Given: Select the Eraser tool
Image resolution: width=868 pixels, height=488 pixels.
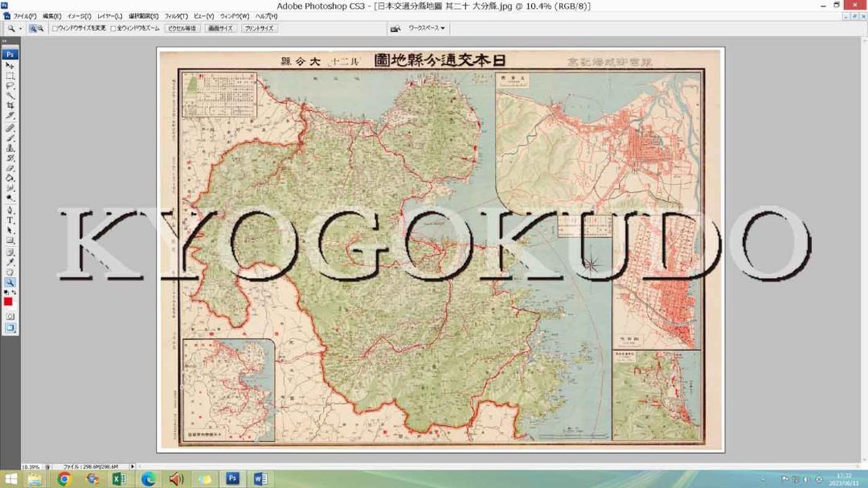Looking at the screenshot, I should (x=10, y=168).
